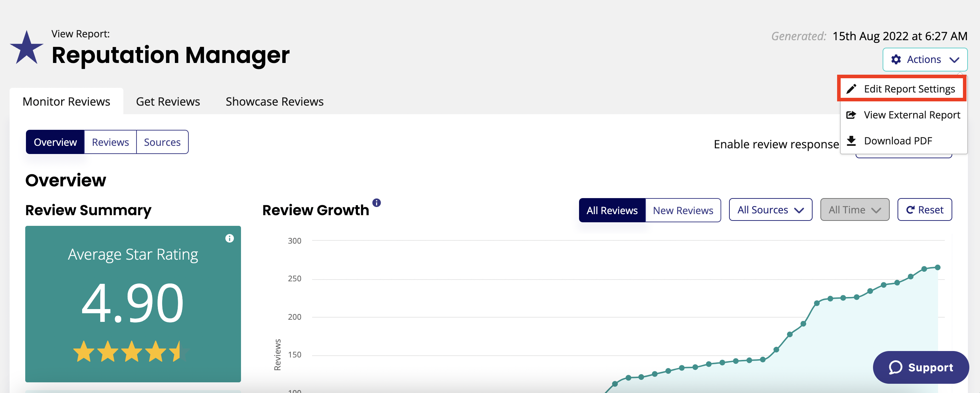Click the star rating row in summary card
This screenshot has width=980, height=393.
[x=131, y=351]
